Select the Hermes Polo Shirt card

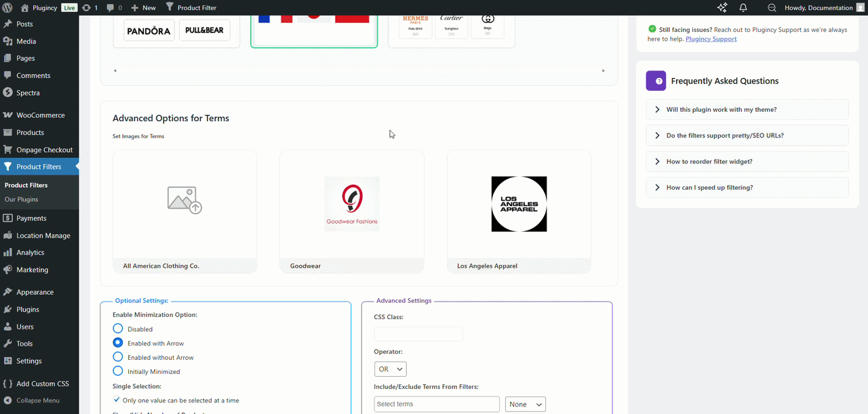(416, 25)
